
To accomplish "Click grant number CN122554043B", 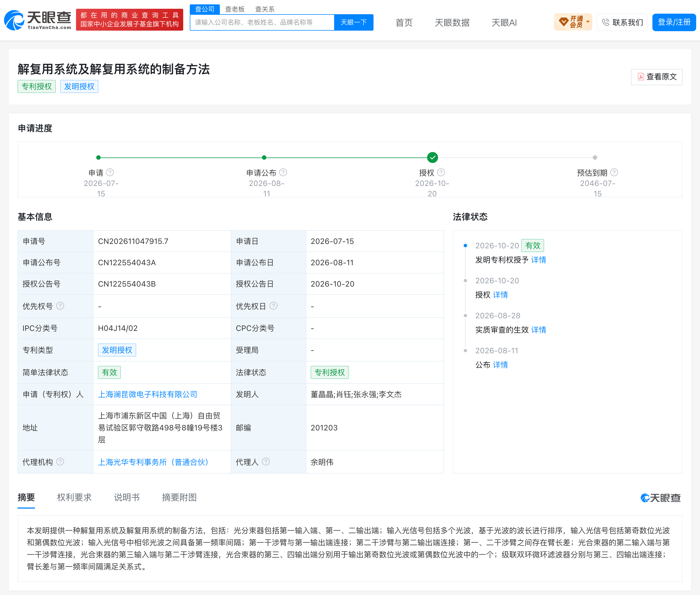I will click(x=127, y=284).
